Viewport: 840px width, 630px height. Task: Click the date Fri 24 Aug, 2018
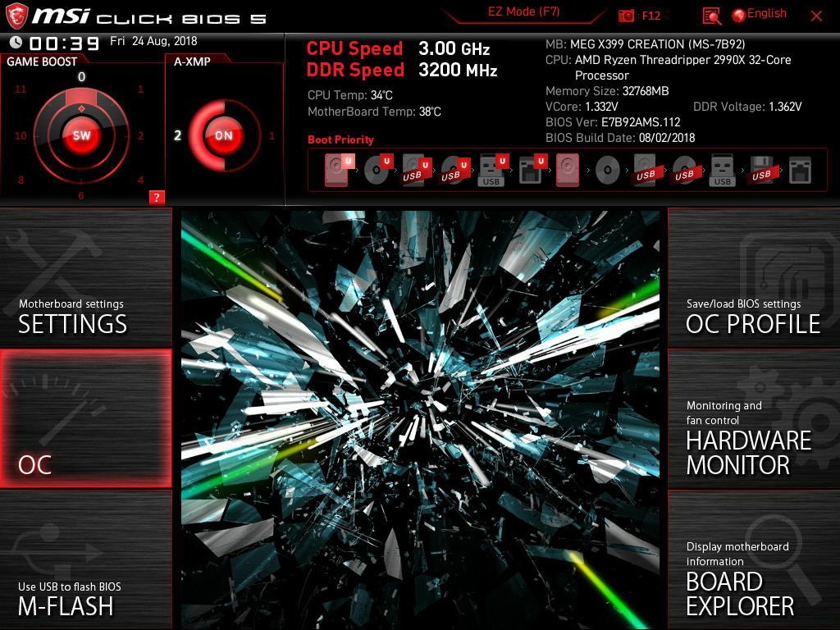coord(153,41)
